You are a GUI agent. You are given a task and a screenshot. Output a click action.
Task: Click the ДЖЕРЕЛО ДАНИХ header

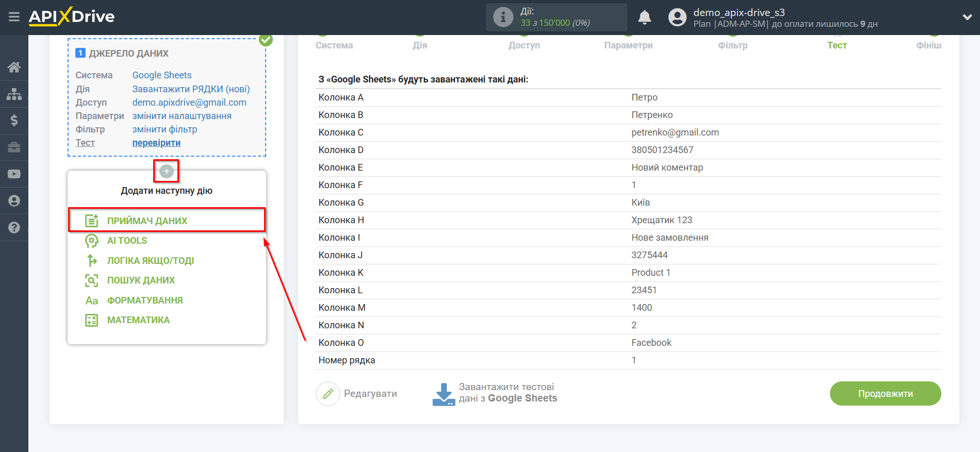(128, 54)
